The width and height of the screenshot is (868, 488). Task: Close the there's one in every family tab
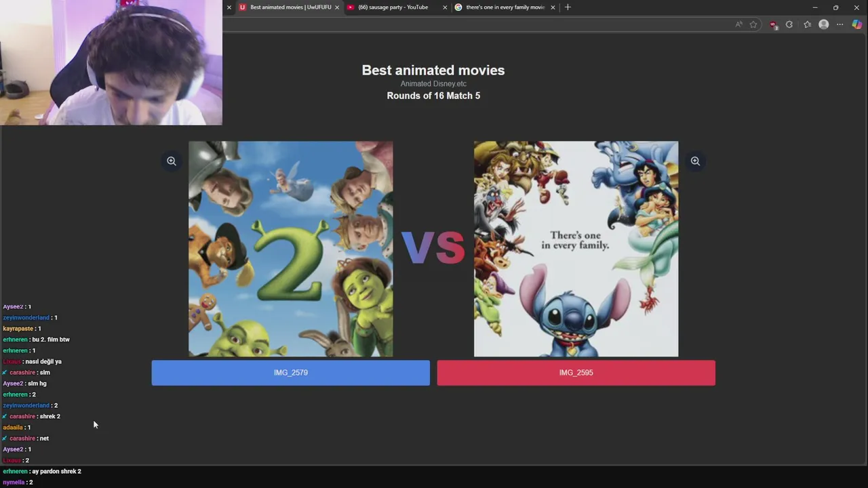pyautogui.click(x=553, y=7)
